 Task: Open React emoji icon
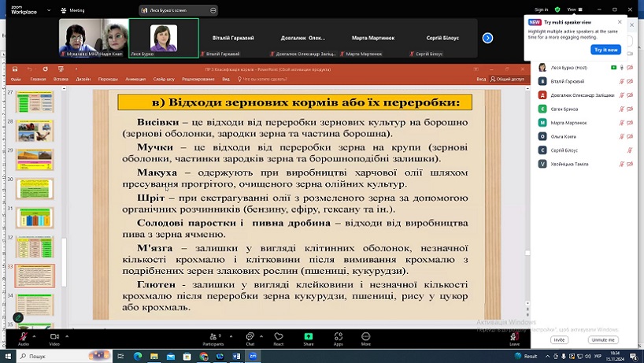(x=279, y=337)
